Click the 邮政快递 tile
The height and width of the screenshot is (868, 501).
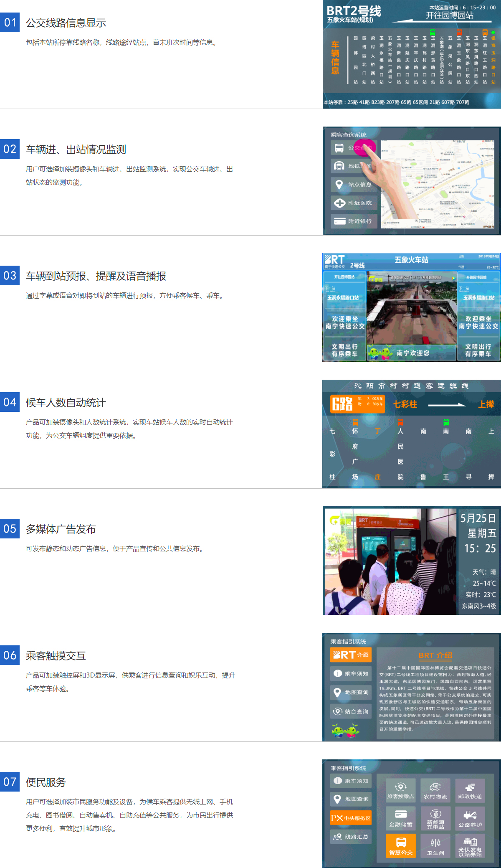click(x=470, y=790)
